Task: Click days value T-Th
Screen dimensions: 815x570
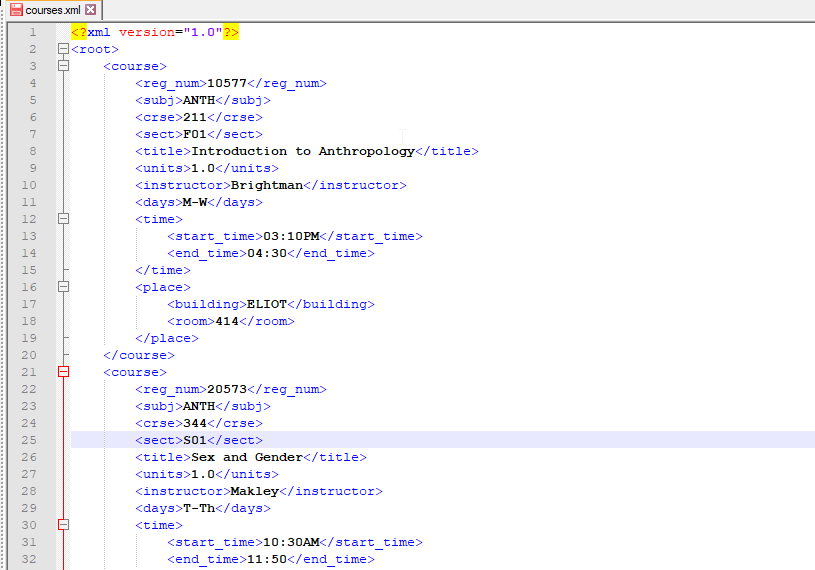Action: 199,508
